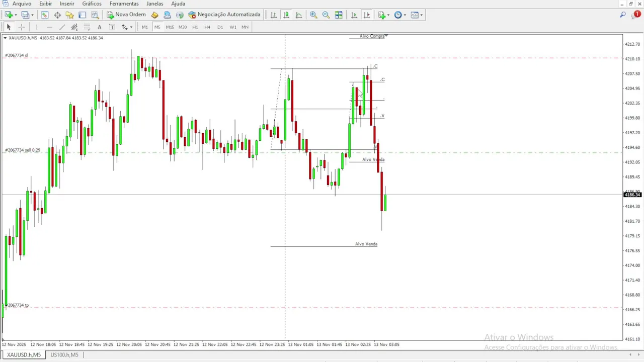Select the text tool (A)
Image resolution: width=644 pixels, height=362 pixels.
pyautogui.click(x=99, y=27)
